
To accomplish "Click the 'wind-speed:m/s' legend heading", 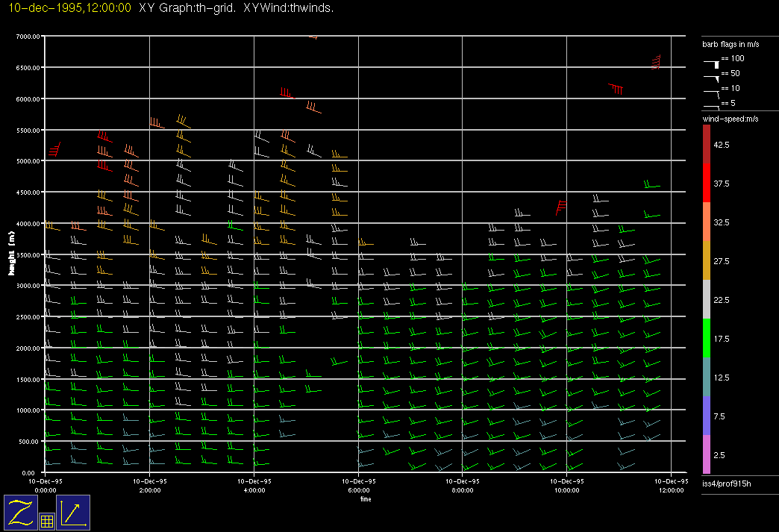I will pos(728,119).
